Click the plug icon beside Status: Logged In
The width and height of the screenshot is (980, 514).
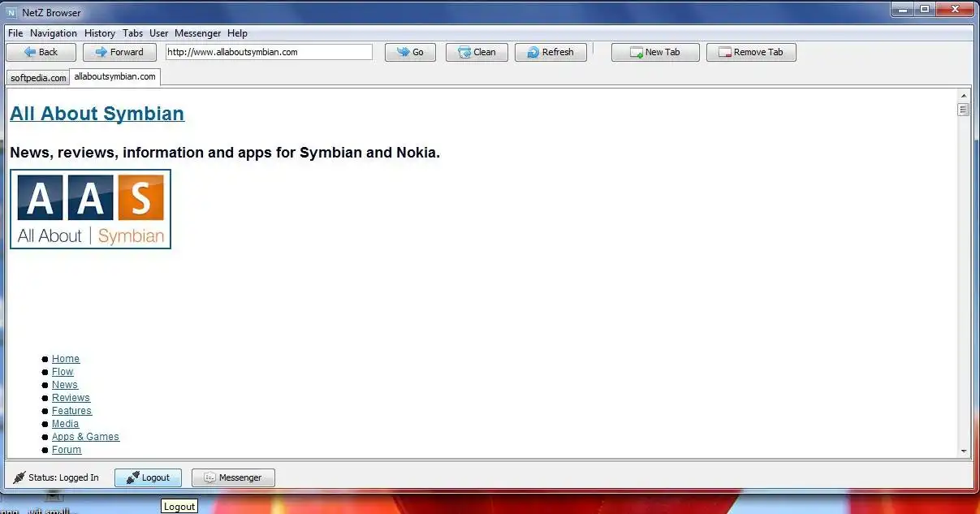pos(19,477)
